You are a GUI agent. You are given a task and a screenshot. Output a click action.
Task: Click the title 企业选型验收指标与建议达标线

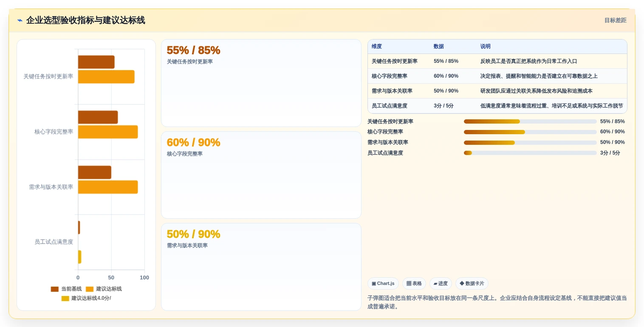(x=85, y=20)
